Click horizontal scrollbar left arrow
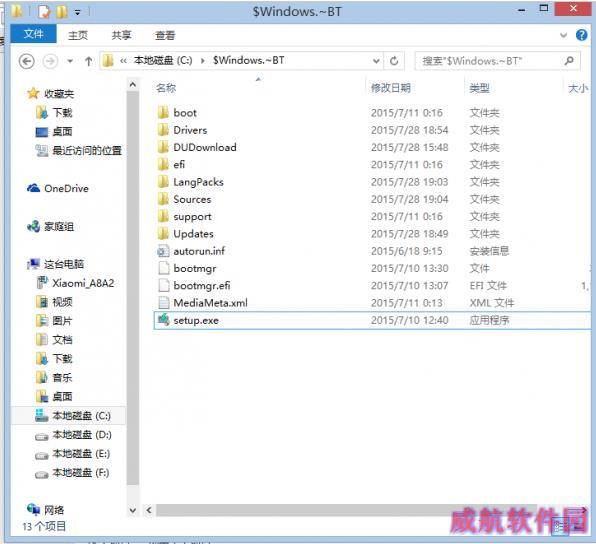The image size is (596, 544). (x=149, y=510)
